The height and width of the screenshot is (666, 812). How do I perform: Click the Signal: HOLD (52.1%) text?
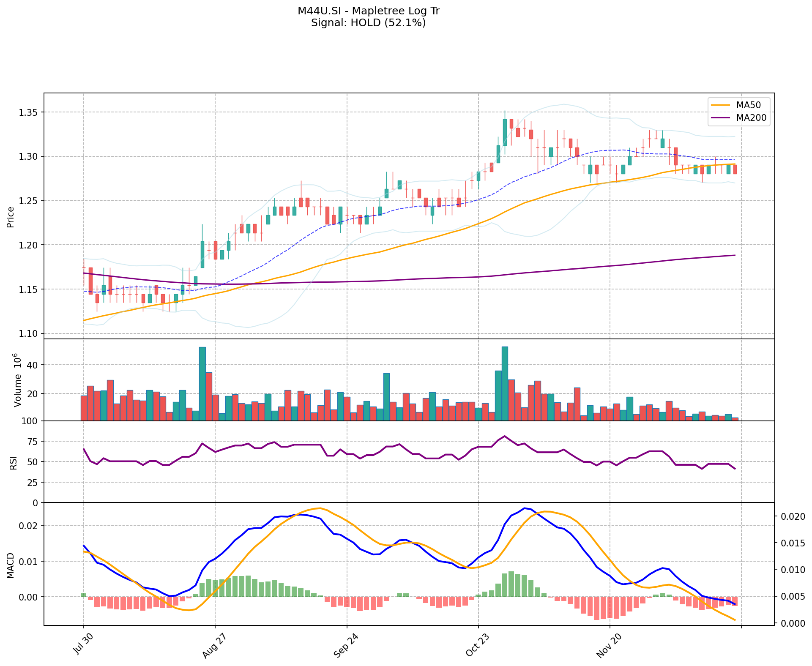coord(368,23)
